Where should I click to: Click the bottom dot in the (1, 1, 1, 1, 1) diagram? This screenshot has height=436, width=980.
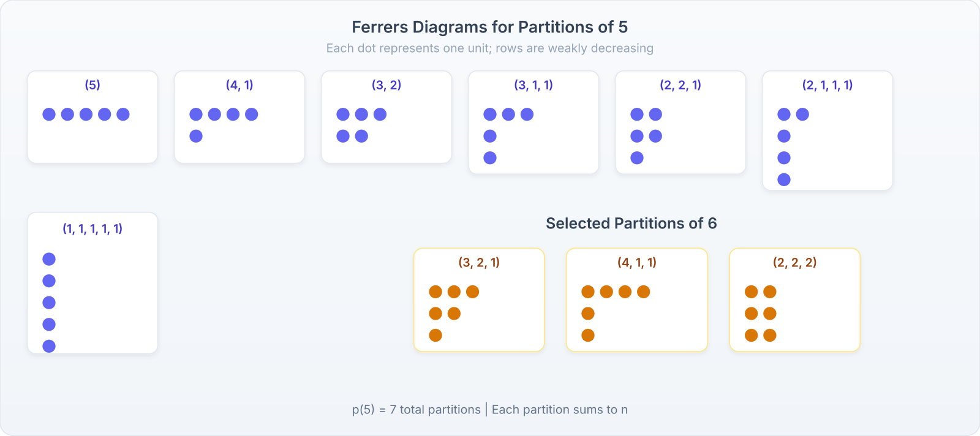49,346
